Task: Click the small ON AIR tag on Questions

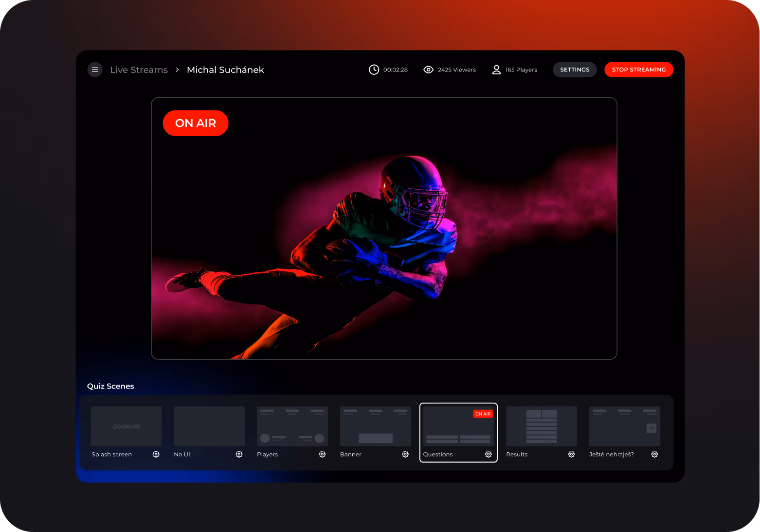Action: [x=483, y=414]
